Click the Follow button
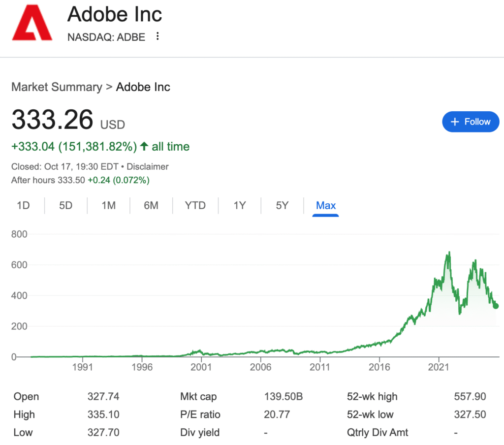This screenshot has width=504, height=445. 470,122
